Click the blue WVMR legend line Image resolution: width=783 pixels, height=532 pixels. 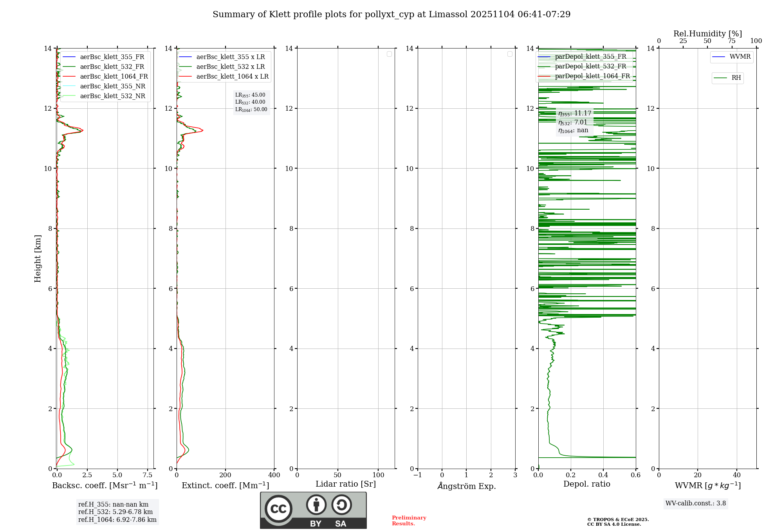719,57
